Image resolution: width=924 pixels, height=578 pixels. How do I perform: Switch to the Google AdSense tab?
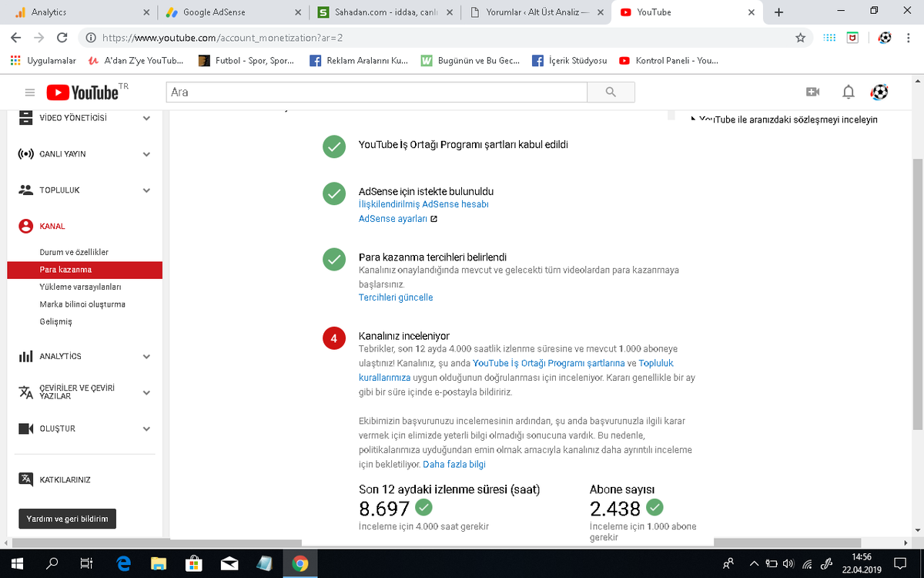pyautogui.click(x=233, y=12)
